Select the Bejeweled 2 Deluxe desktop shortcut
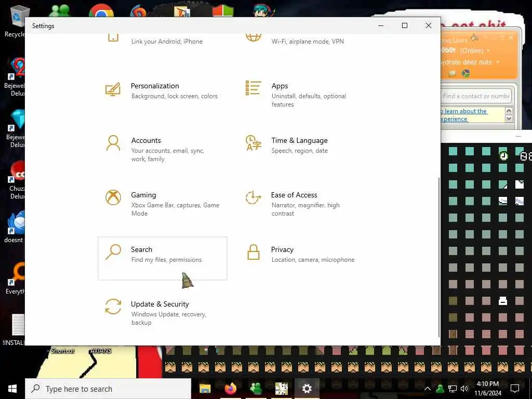Viewport: 532px width, 399px height. click(15, 77)
